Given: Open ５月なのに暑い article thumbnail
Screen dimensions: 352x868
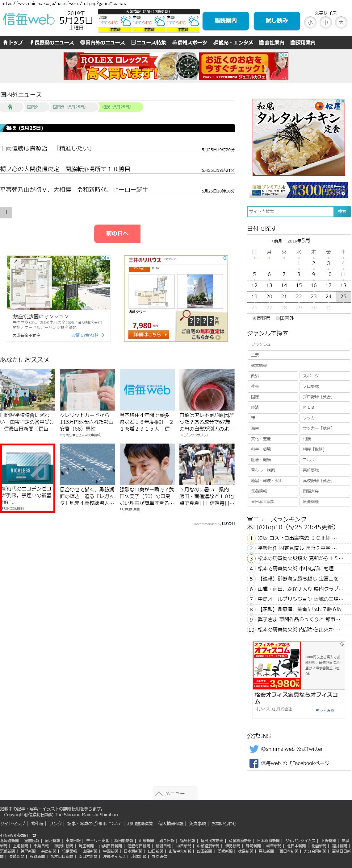Looking at the screenshot, I should click(207, 464).
